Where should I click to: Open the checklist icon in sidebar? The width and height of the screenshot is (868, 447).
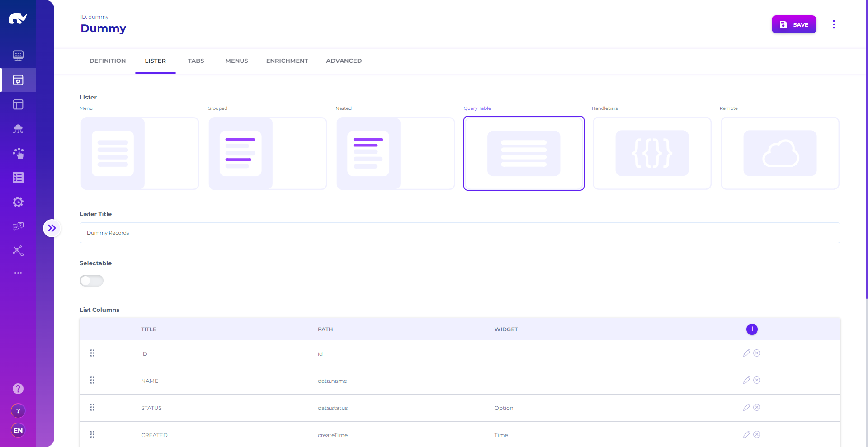18,178
